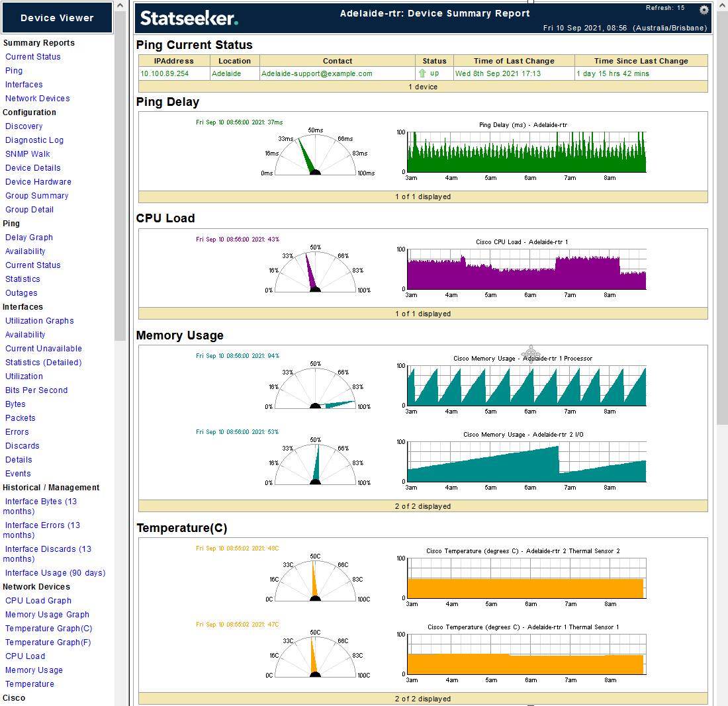Open the Temperature Graph(F) link
Viewport: 728px width, 706px height.
48,642
